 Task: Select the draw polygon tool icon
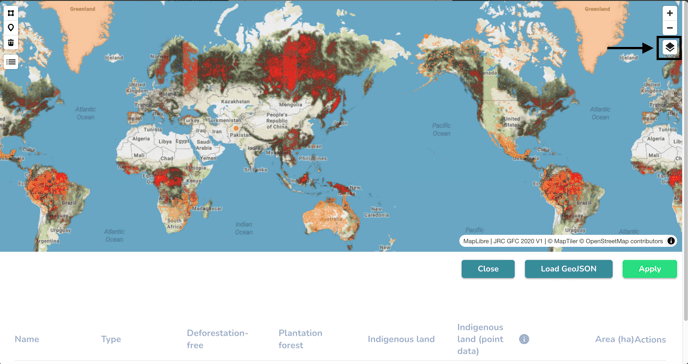click(x=11, y=13)
